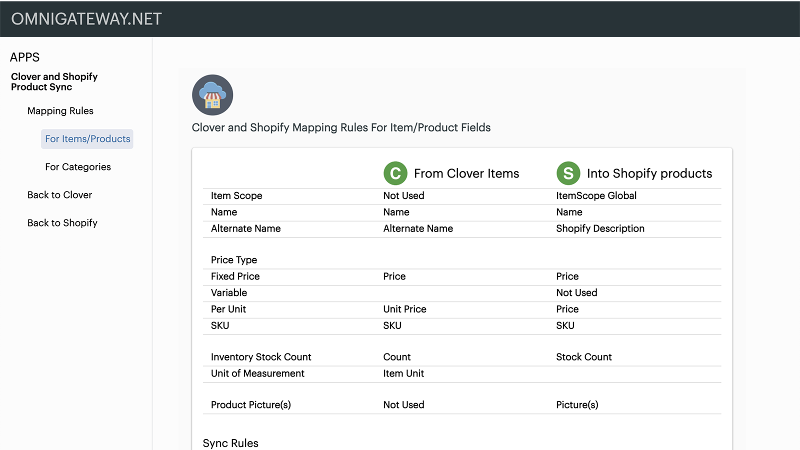Screen dimensions: 800x450
Task: Click the Unit of Measurement label
Action: click(x=257, y=373)
